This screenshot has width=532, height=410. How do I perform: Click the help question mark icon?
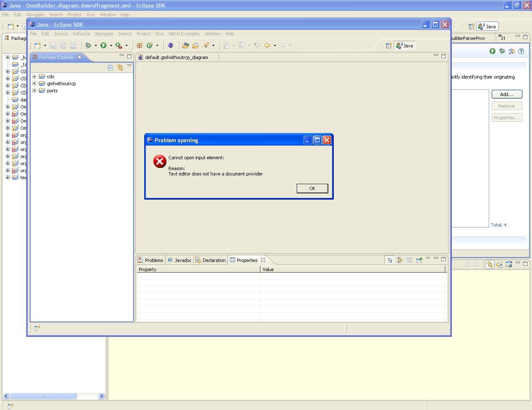(x=521, y=51)
